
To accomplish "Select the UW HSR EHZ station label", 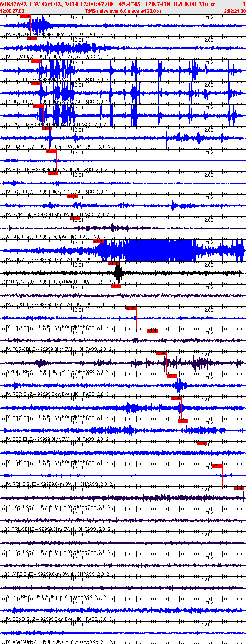I will 18,417.
